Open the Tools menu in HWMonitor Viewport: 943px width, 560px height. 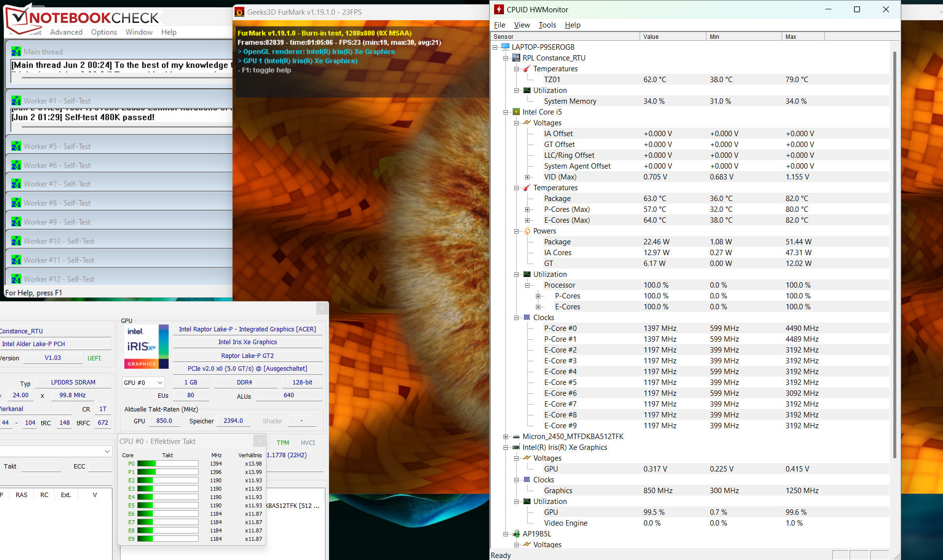(x=547, y=25)
